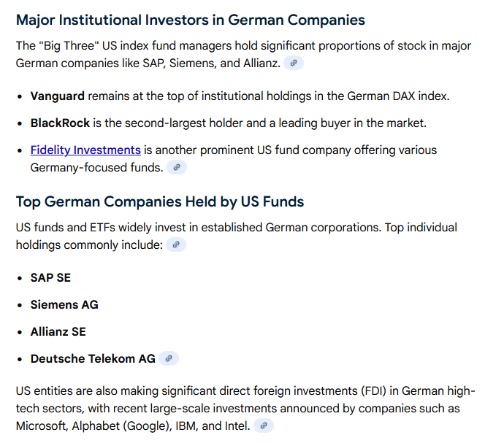Image resolution: width=504 pixels, height=443 pixels.
Task: Click the link icon after "commonly include:"
Action: (x=176, y=244)
